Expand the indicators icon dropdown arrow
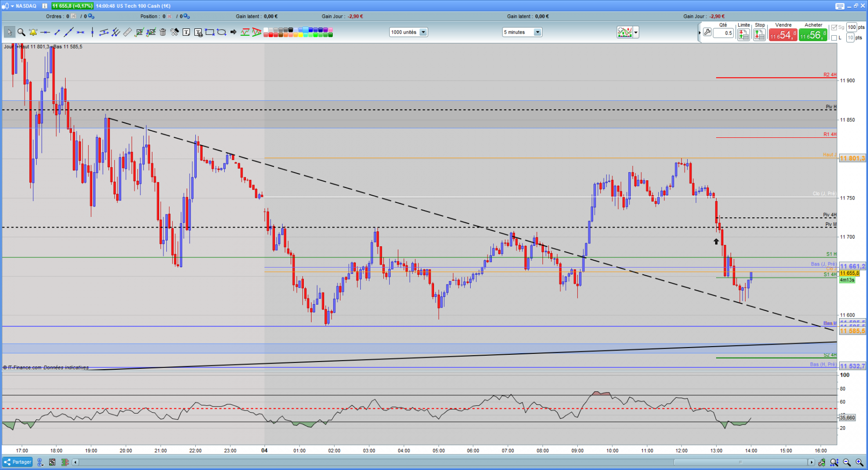This screenshot has height=470, width=868. click(636, 32)
